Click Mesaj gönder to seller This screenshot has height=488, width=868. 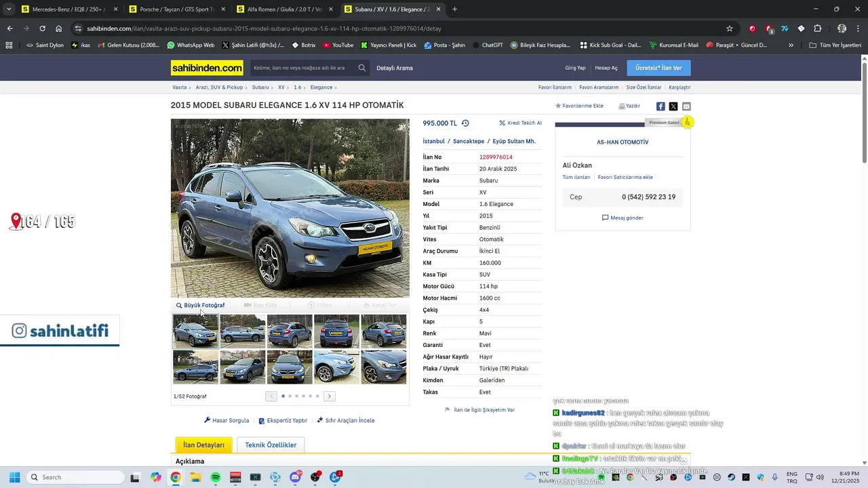coord(623,218)
